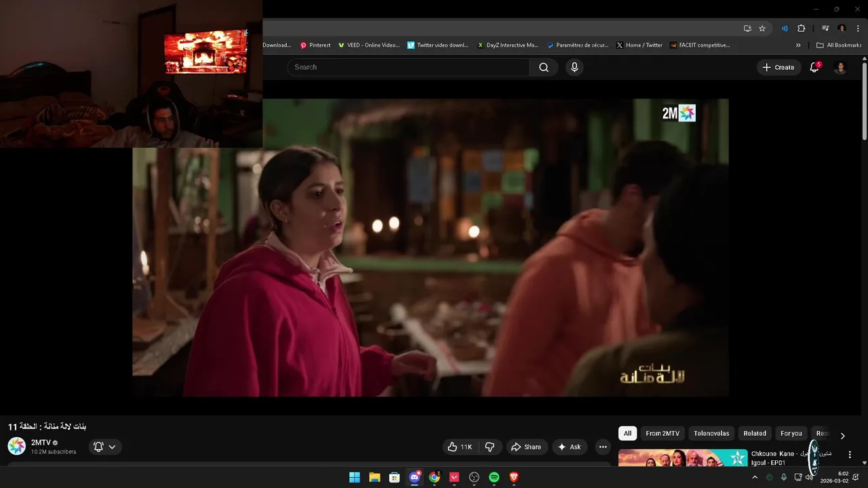This screenshot has width=868, height=488.
Task: Start voice search with the microphone icon
Action: [574, 67]
